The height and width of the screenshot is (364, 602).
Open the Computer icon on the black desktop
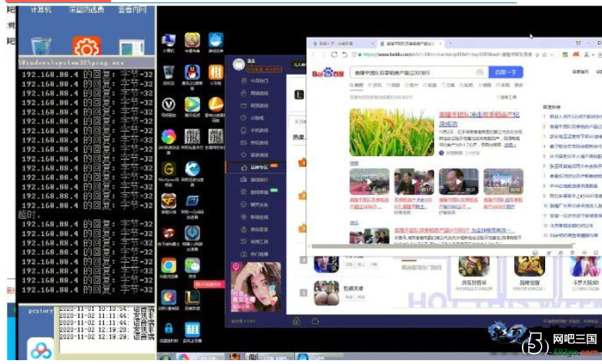coord(169,40)
